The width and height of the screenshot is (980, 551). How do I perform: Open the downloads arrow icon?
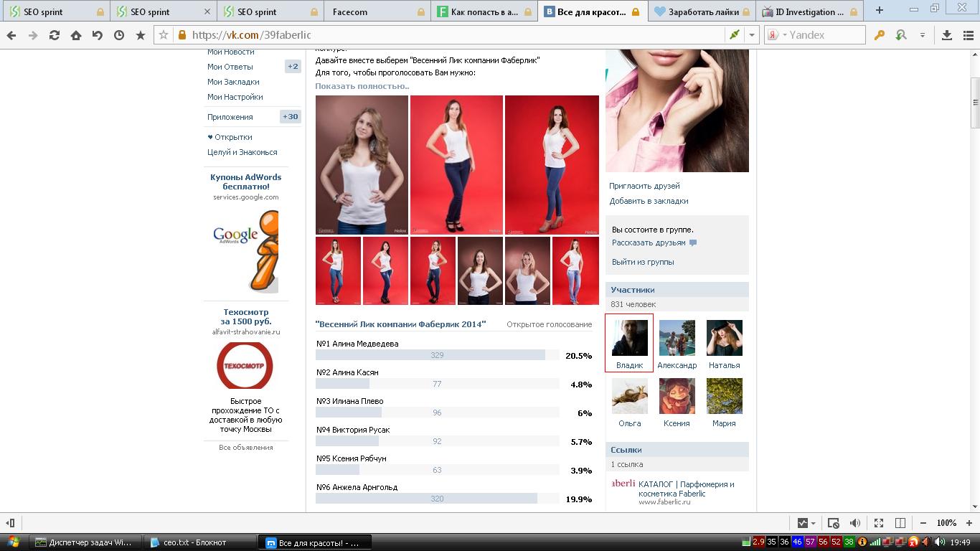click(x=946, y=34)
